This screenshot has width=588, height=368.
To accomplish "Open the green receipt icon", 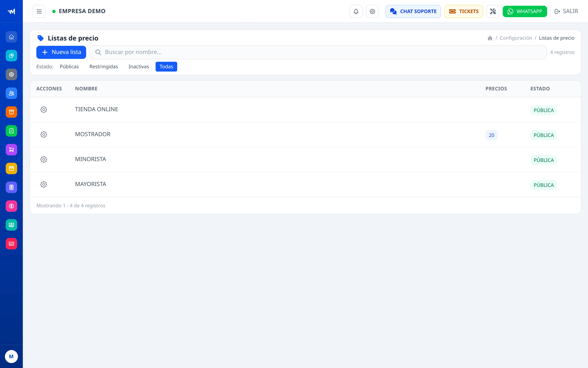I will point(11,131).
